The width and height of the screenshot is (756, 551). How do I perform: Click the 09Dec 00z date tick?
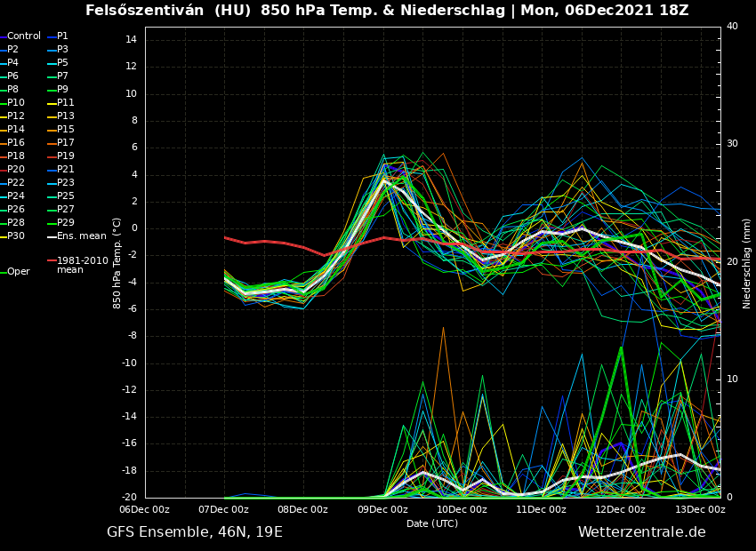point(382,509)
